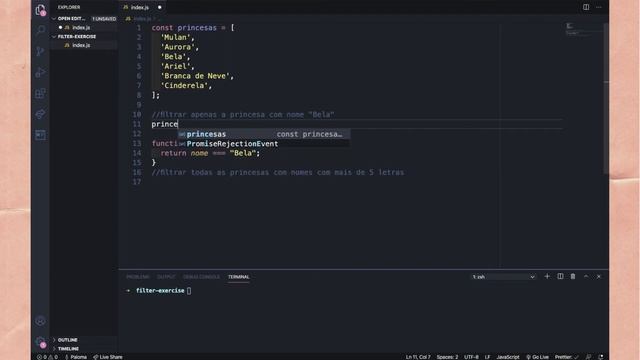Split the terminal panel

click(560, 276)
